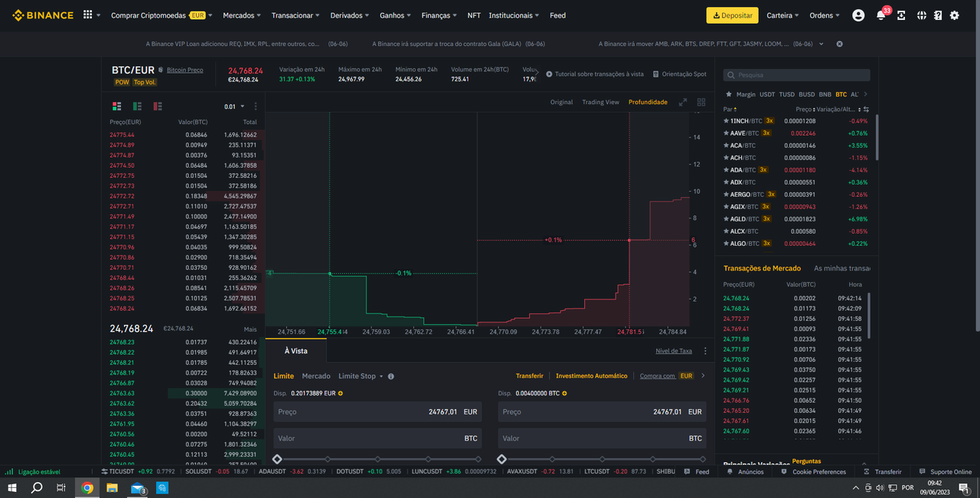Favorite the ACA/BTC pair star
980x498 pixels.
[x=727, y=146]
